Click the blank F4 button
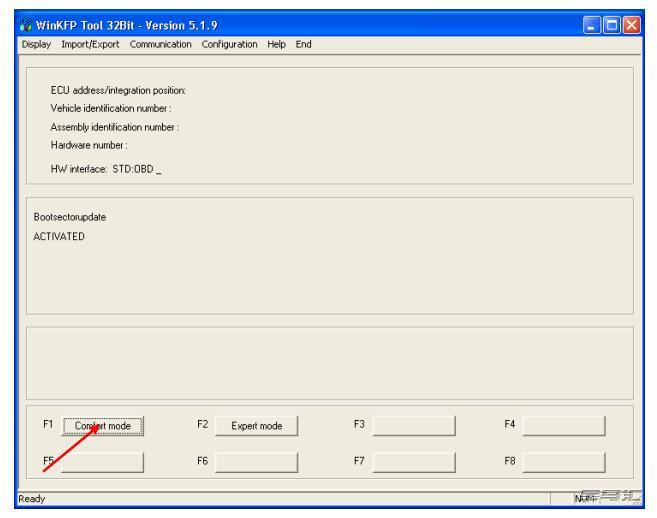Screen dimensions: 657x518 click(564, 426)
